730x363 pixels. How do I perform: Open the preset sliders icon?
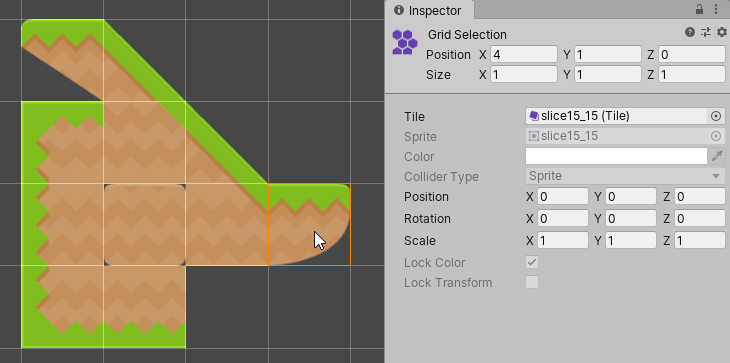coord(706,32)
